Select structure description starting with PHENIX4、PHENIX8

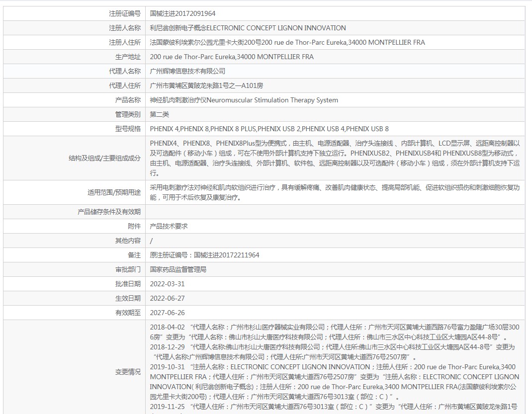coord(335,158)
